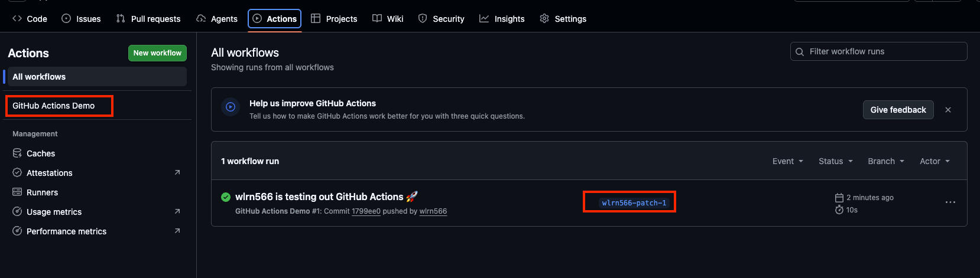Open the repository Settings tab
Screen dimensions: 980x278
point(563,19)
